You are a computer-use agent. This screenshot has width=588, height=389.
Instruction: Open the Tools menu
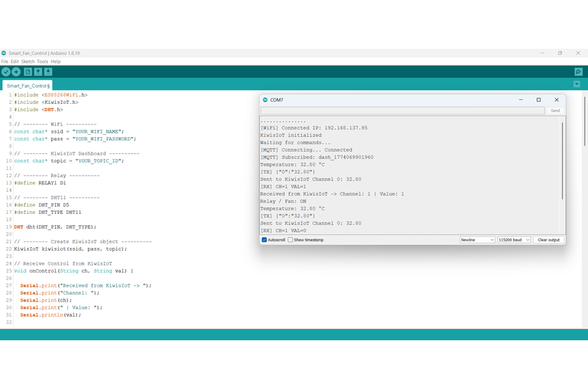coord(42,61)
